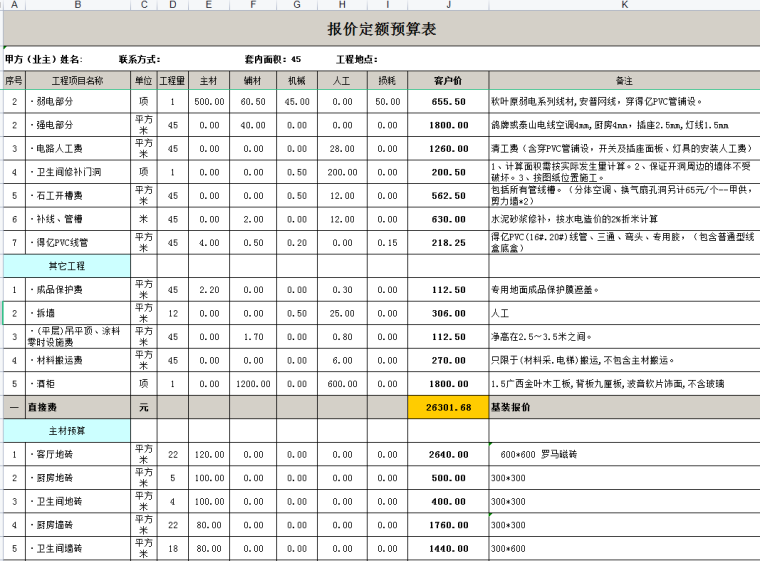Select the title cell 报价定额预算表
760x561 pixels.
381,29
